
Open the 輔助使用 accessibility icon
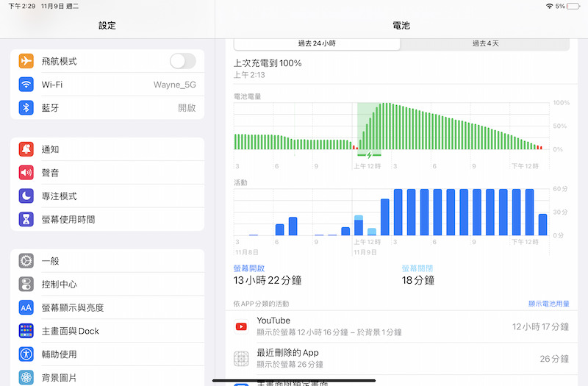point(26,354)
